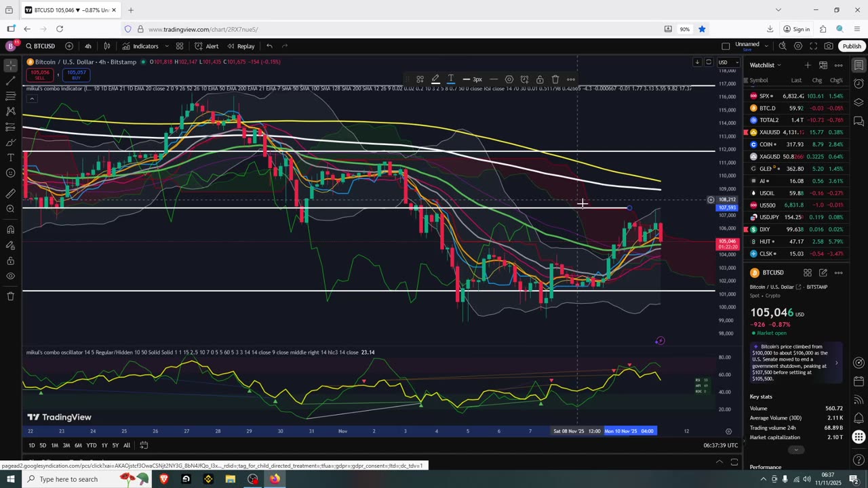Open the chart patterns tool
Image resolution: width=868 pixels, height=488 pixels.
[x=10, y=111]
